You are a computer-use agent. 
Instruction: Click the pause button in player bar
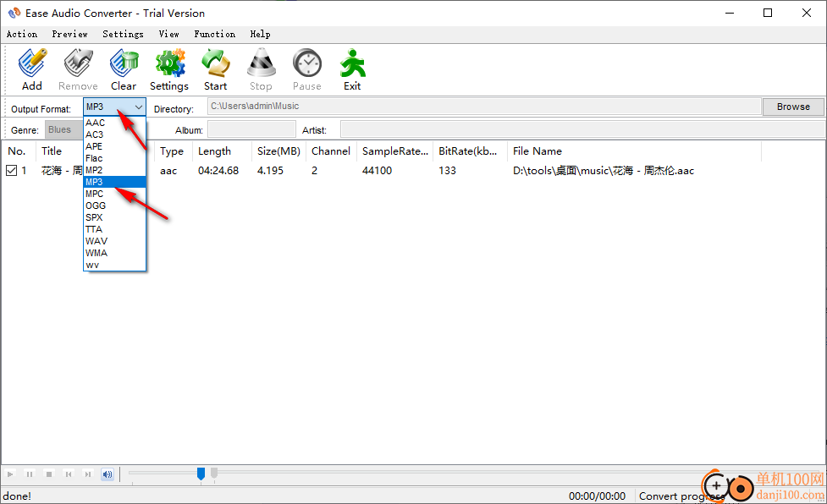pos(30,474)
